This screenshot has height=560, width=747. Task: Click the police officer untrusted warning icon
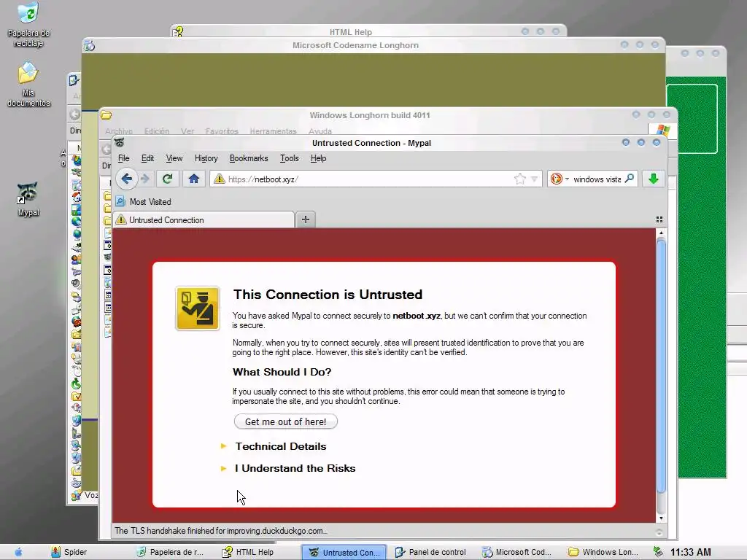point(197,308)
